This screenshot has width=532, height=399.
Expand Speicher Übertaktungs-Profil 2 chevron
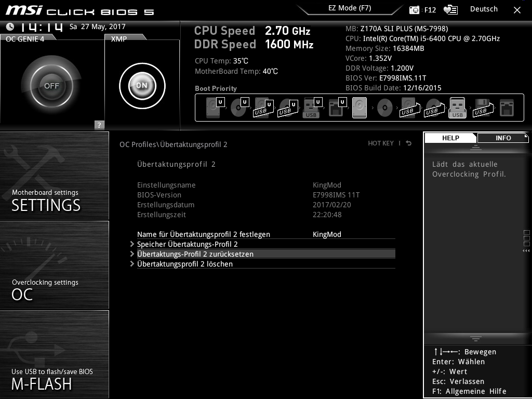click(x=132, y=244)
